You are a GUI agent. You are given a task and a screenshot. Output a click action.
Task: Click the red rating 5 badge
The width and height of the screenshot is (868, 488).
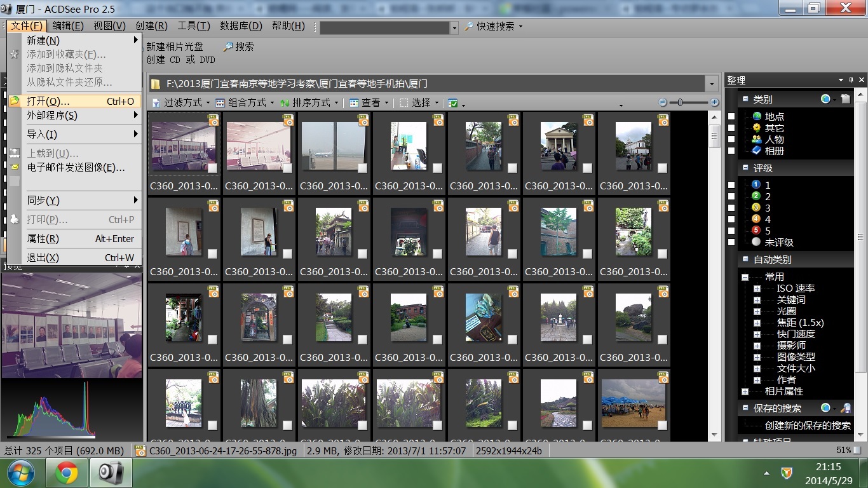756,231
